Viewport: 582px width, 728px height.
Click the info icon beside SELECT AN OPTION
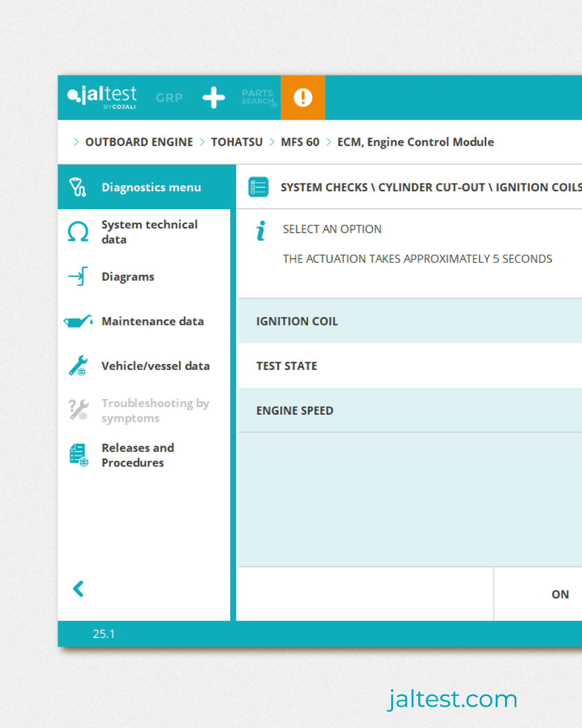(x=261, y=230)
